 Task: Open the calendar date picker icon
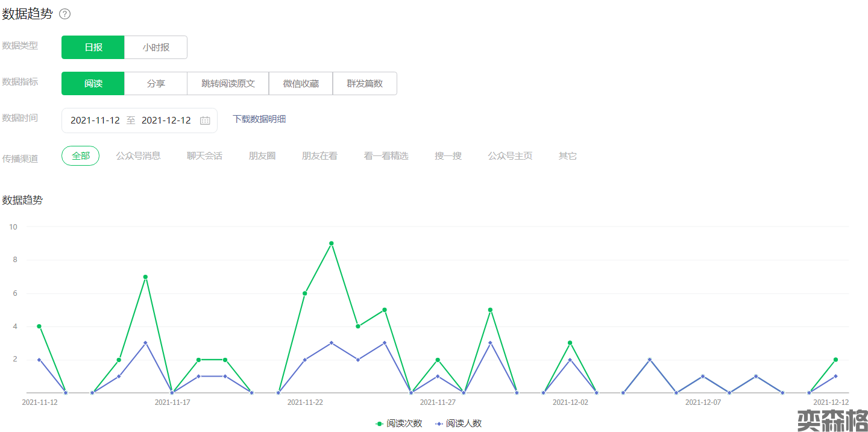point(205,121)
